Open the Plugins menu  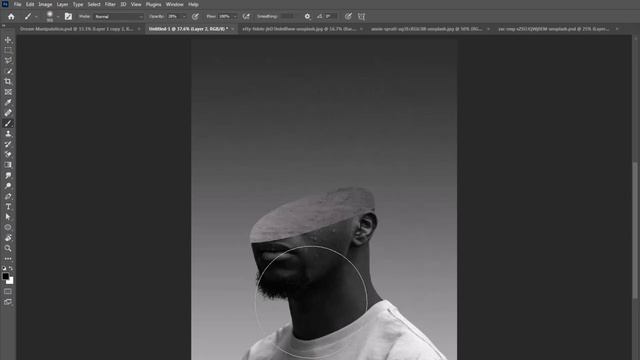tap(153, 4)
